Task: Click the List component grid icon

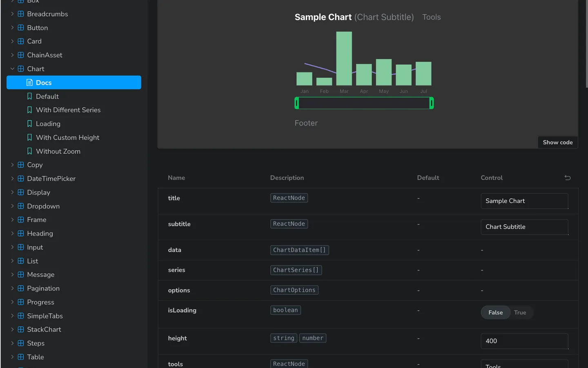Action: pos(21,261)
